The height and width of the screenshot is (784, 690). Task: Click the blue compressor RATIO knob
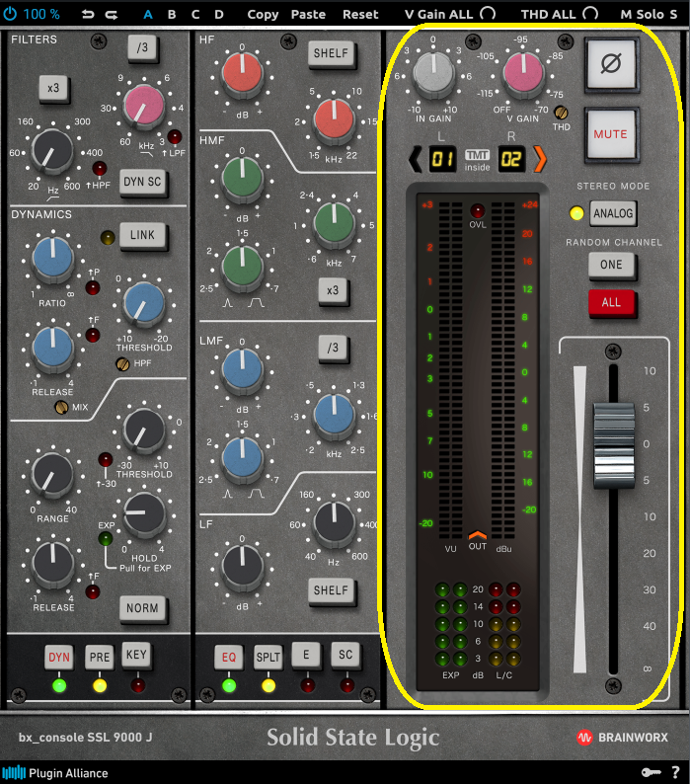(x=52, y=258)
